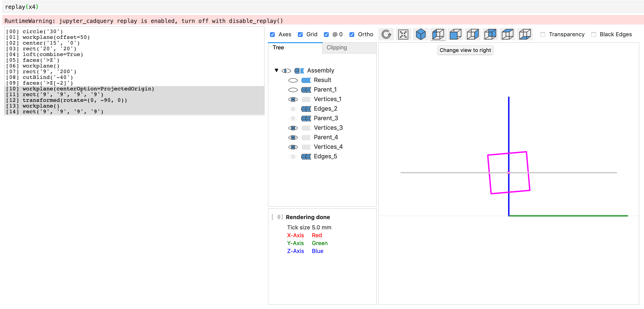Viewport: 644px width, 309px height.
Task: Switch to the Clipping tab
Action: pos(336,47)
